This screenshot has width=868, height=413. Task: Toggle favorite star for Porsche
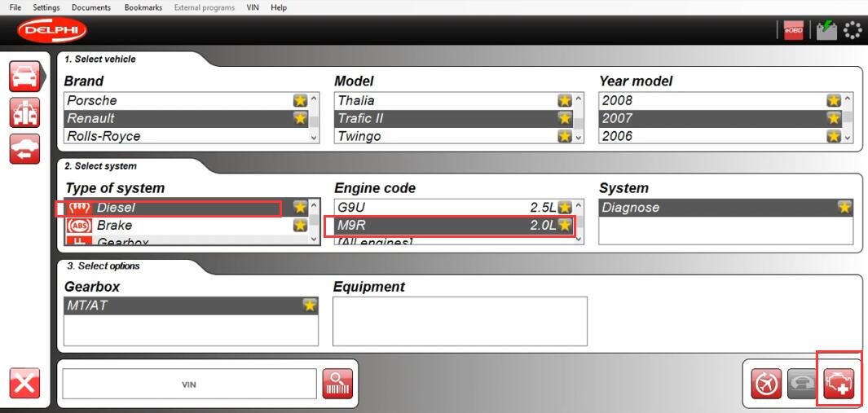[300, 101]
